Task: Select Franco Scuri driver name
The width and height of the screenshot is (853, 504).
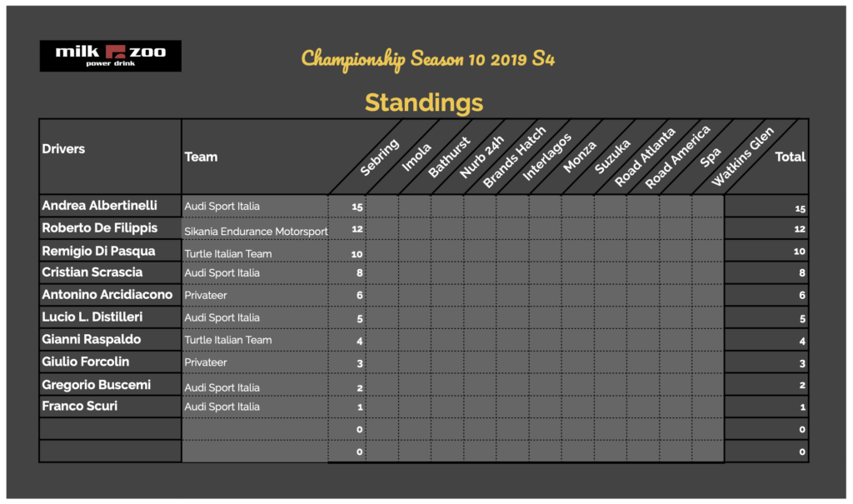Action: 79,406
